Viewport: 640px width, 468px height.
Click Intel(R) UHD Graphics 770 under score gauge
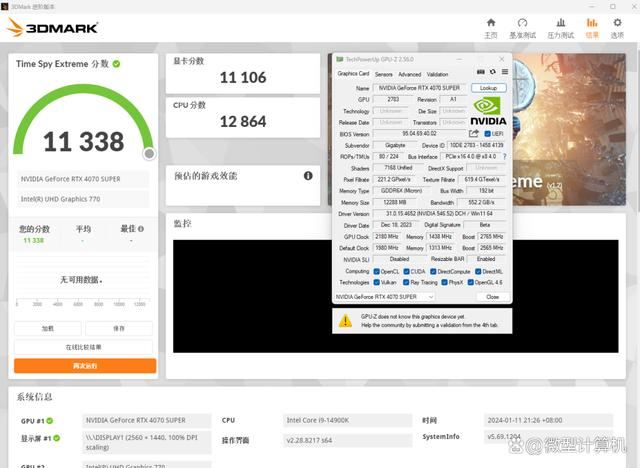point(83,199)
